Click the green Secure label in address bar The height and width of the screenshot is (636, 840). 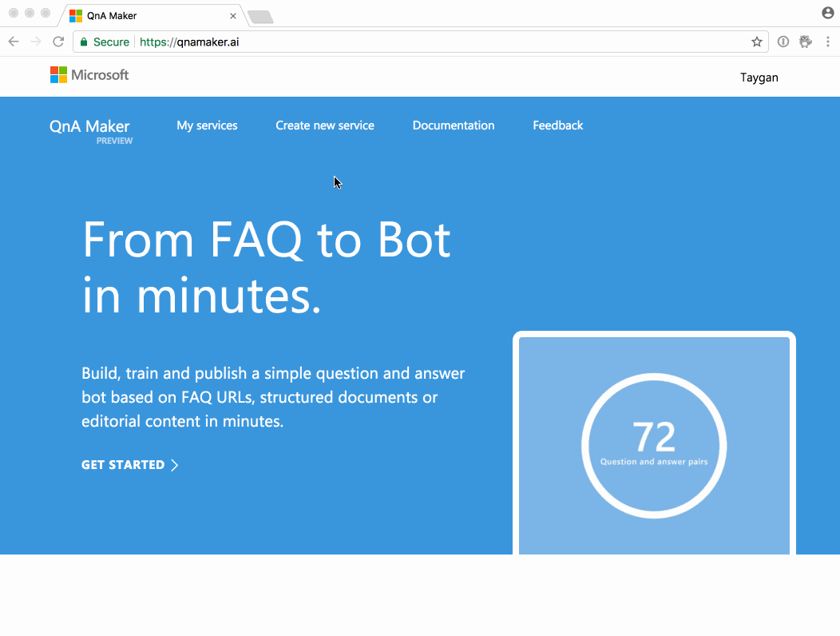tap(111, 42)
